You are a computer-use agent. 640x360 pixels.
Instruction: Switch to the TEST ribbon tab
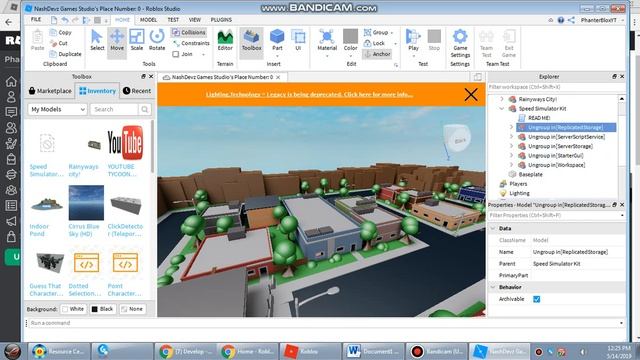click(173, 20)
